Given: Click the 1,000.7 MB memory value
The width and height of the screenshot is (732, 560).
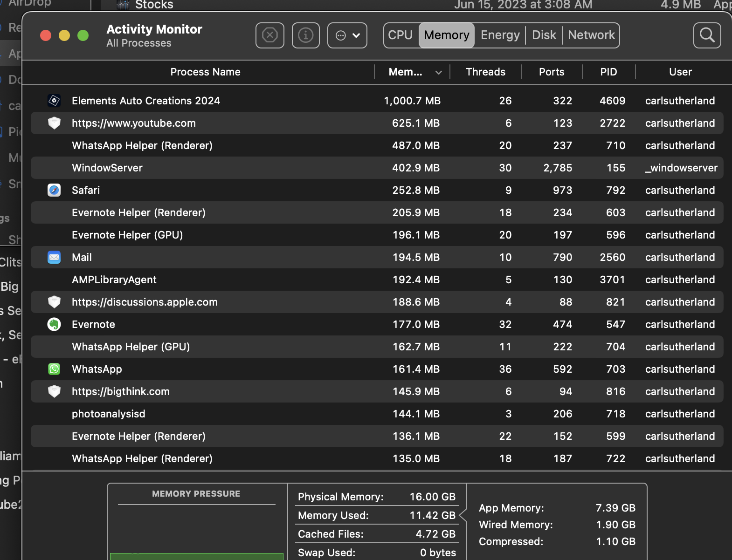Looking at the screenshot, I should click(412, 101).
